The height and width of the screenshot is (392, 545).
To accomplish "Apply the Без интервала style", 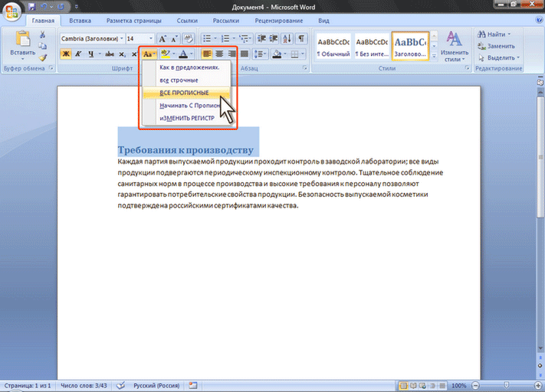I will point(372,47).
